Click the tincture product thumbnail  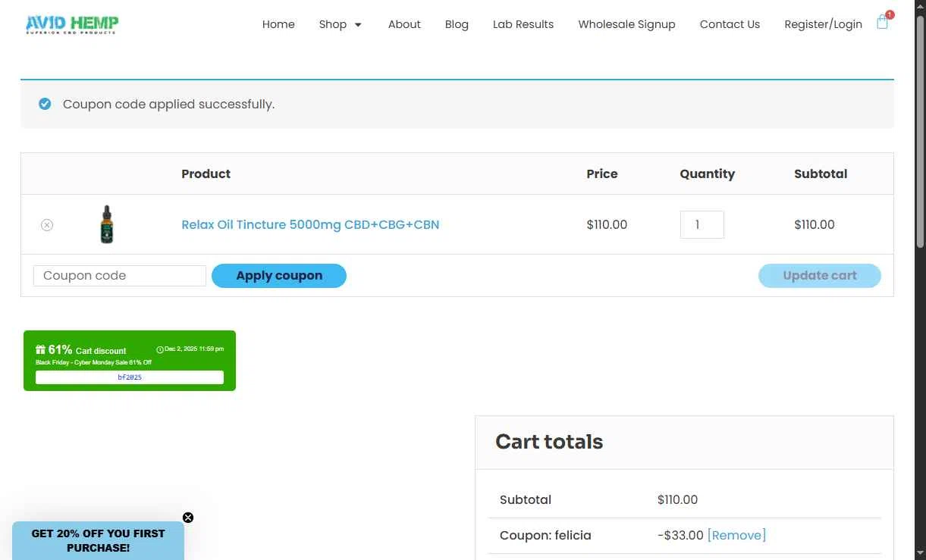coord(107,224)
